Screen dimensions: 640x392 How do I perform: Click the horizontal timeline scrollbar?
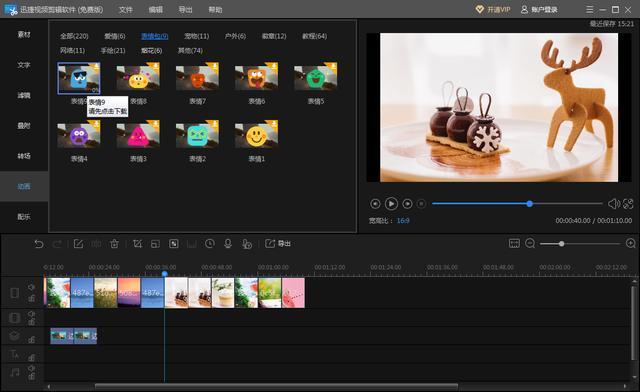pos(276,386)
